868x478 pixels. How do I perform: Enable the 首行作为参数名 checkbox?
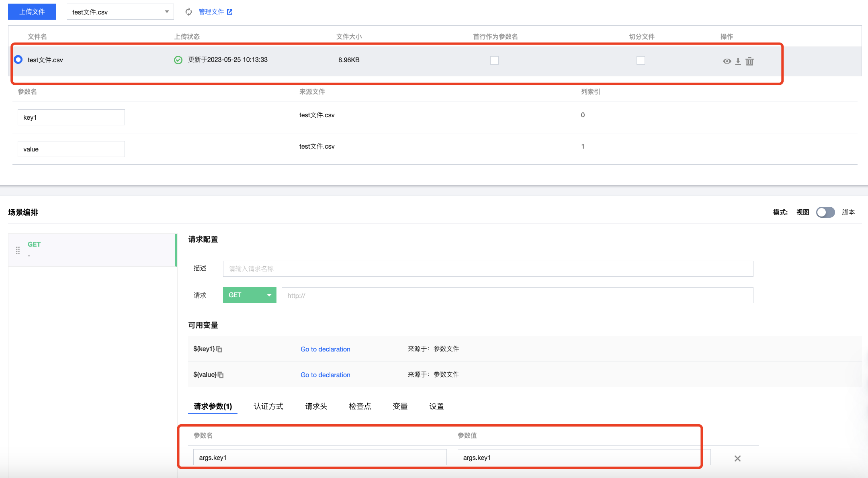(x=494, y=60)
